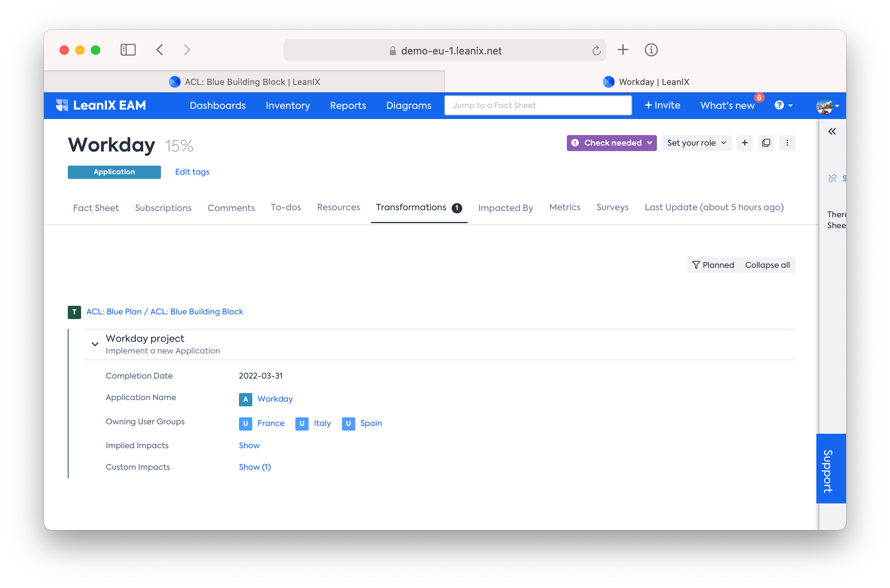Switch to ACL: Blue Building Block browser tab
Screen dimensions: 890x588
(x=244, y=82)
